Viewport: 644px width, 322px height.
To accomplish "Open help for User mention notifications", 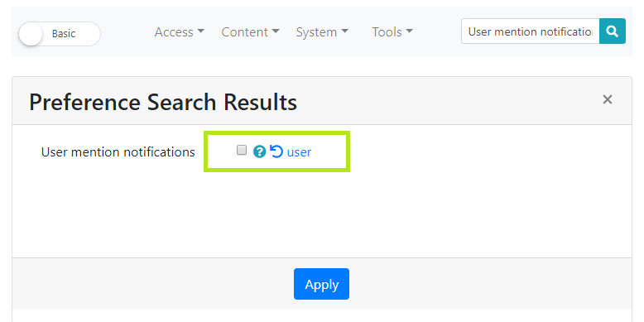I will 259,152.
